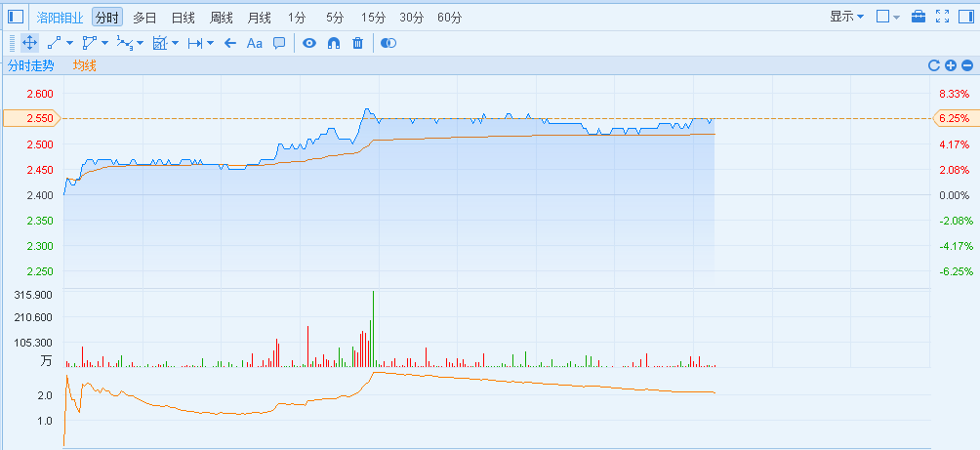The width and height of the screenshot is (980, 450).
Task: Select the 60分 interval
Action: tap(449, 18)
